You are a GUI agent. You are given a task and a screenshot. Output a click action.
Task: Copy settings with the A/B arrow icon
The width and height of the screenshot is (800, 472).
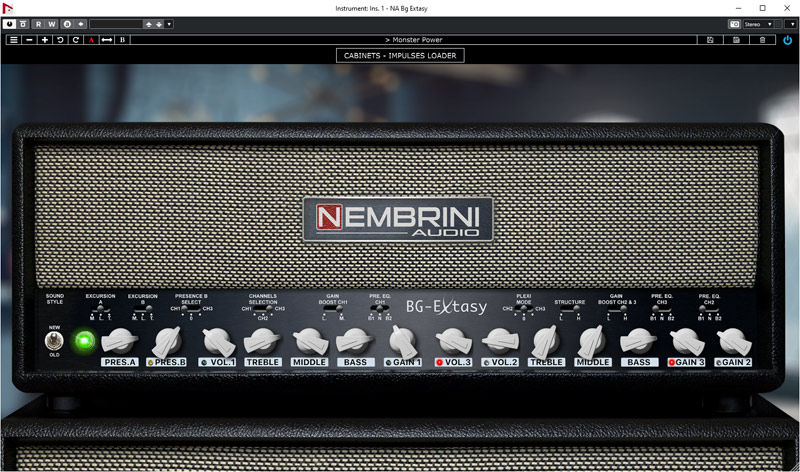(106, 40)
